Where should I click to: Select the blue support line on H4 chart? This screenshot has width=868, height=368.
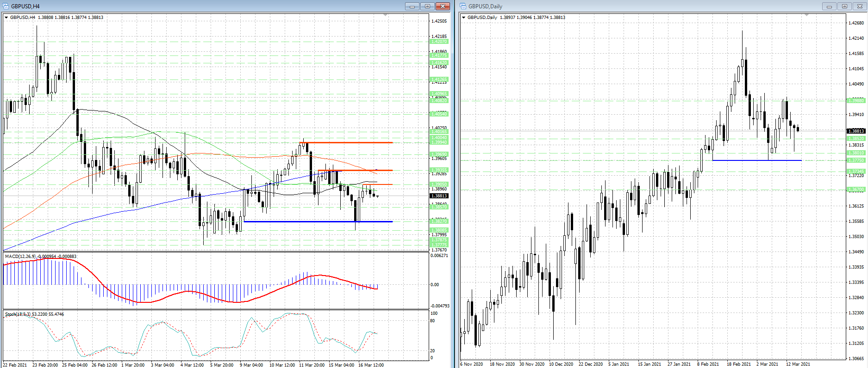pyautogui.click(x=318, y=222)
